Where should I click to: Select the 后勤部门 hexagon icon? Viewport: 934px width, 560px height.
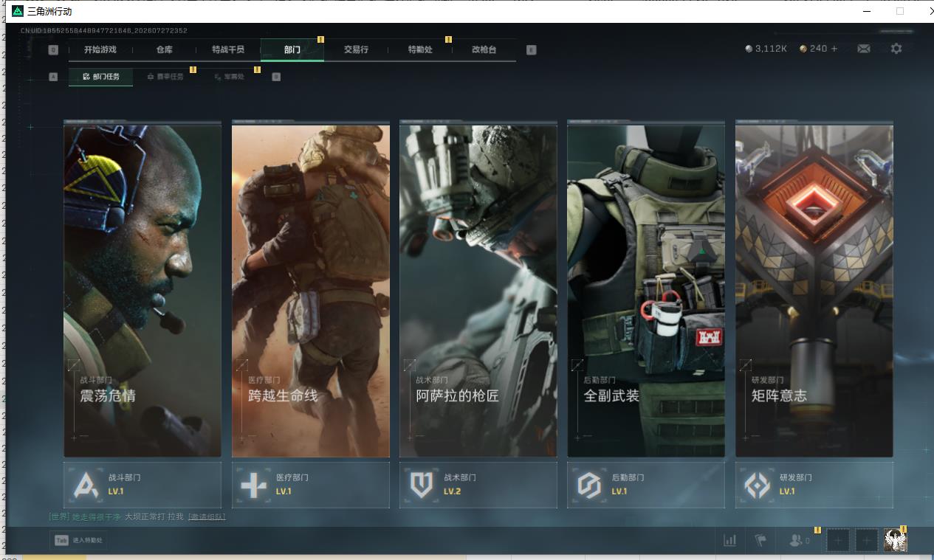pyautogui.click(x=589, y=485)
